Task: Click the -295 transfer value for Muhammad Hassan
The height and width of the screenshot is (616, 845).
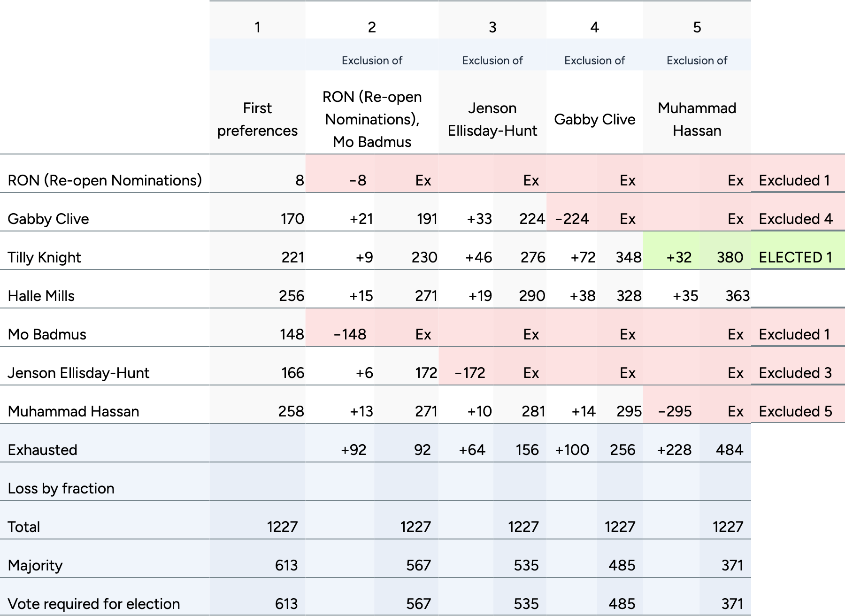Action: (x=675, y=411)
